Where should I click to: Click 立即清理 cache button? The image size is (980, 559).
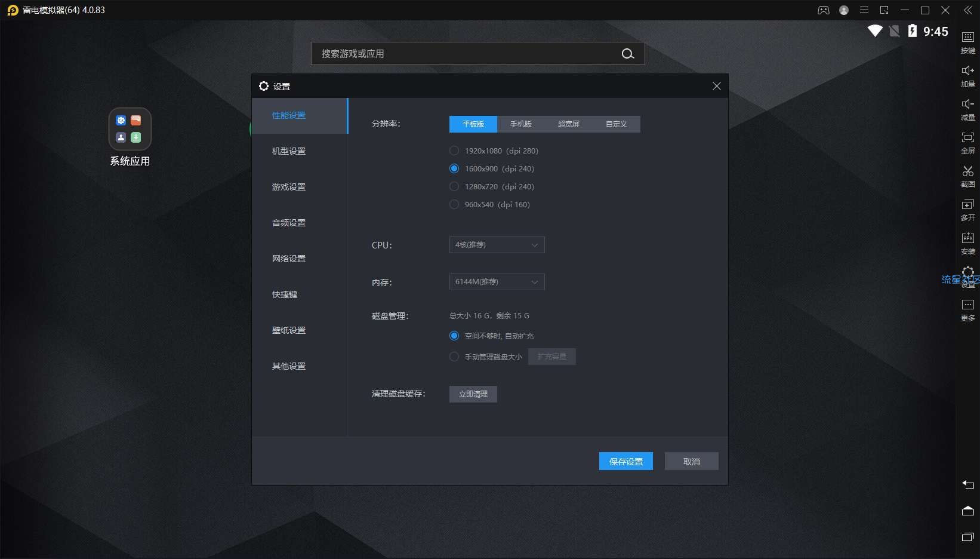[473, 394]
